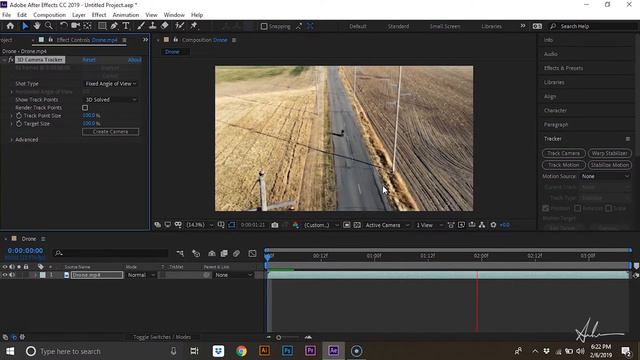This screenshot has width=640, height=360.
Task: Open the Parent & Link None dropdown
Action: pyautogui.click(x=233, y=275)
